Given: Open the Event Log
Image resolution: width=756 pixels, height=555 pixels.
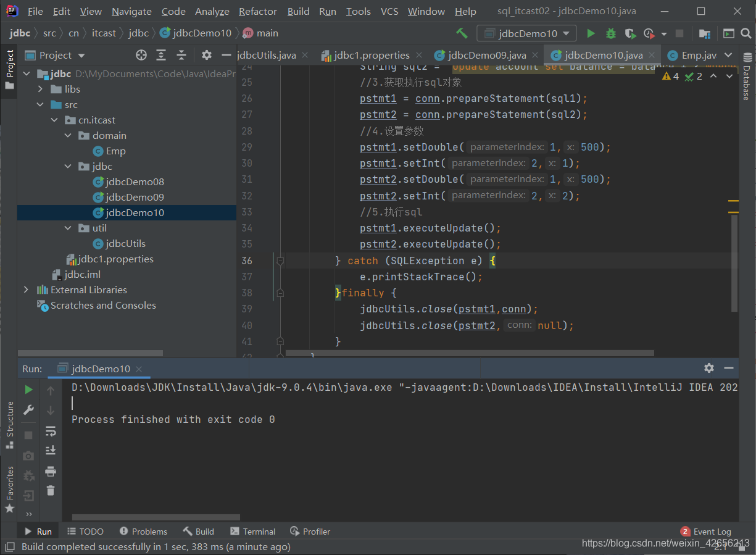Looking at the screenshot, I should click(x=706, y=532).
